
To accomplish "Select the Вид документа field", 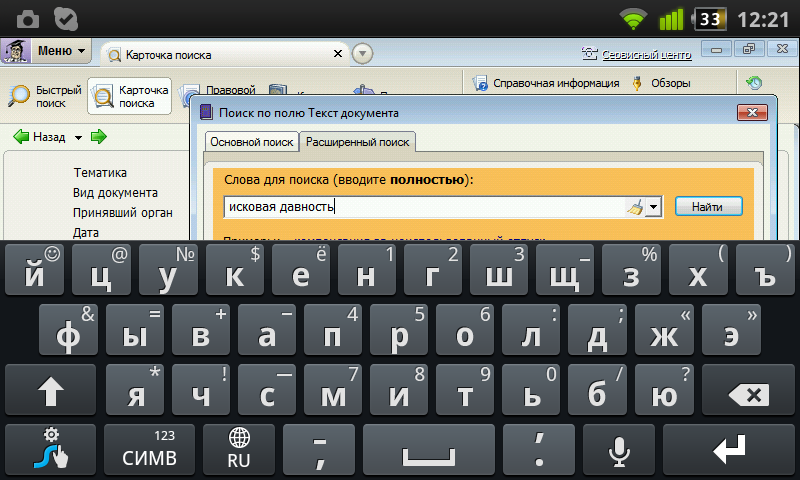I will (115, 193).
